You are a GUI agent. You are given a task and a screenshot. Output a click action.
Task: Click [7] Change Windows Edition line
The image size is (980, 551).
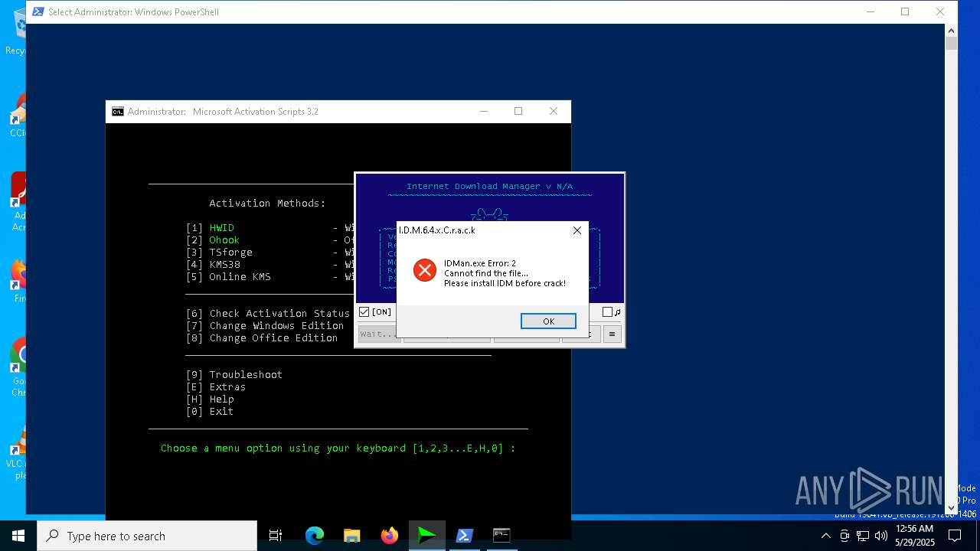[265, 326]
